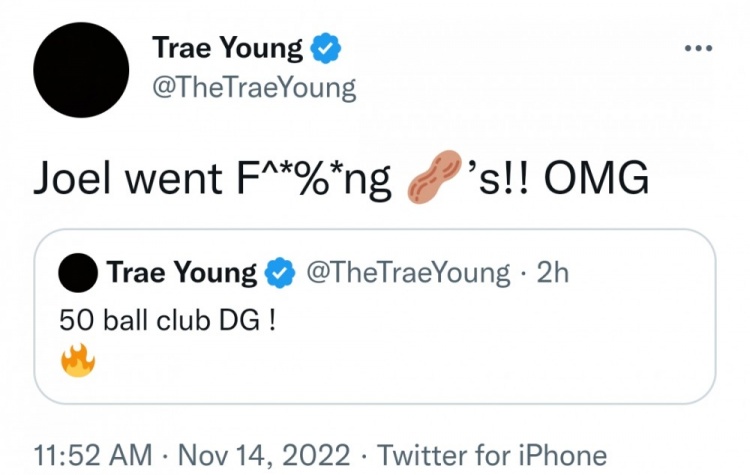Viewport: 750px width, 475px height.
Task: Open the Twitter for iPhone source link
Action: (492, 454)
